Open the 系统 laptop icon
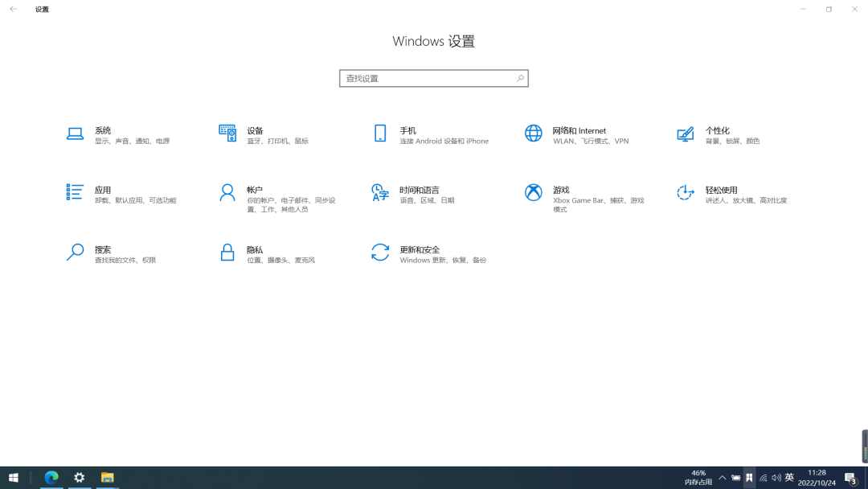 pyautogui.click(x=76, y=134)
